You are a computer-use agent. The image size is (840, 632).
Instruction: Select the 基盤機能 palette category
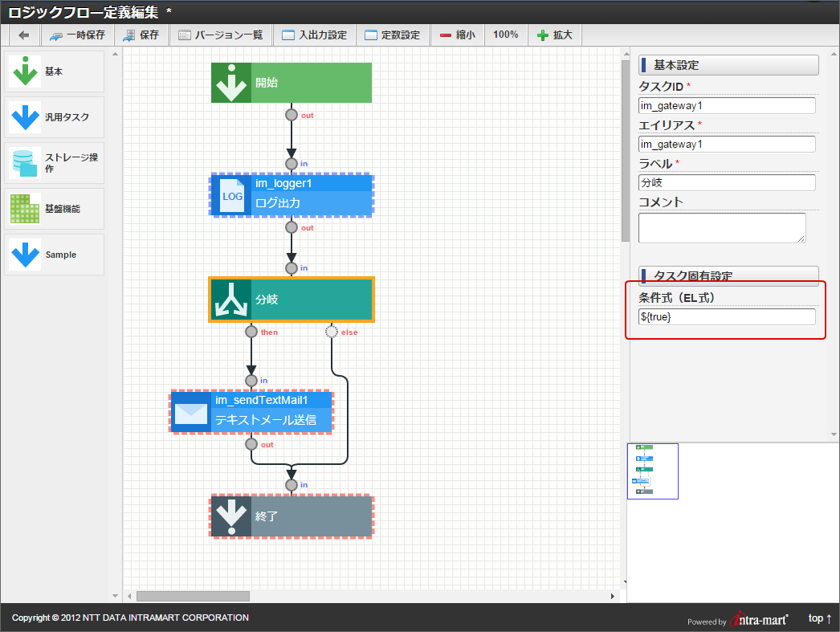(54, 209)
